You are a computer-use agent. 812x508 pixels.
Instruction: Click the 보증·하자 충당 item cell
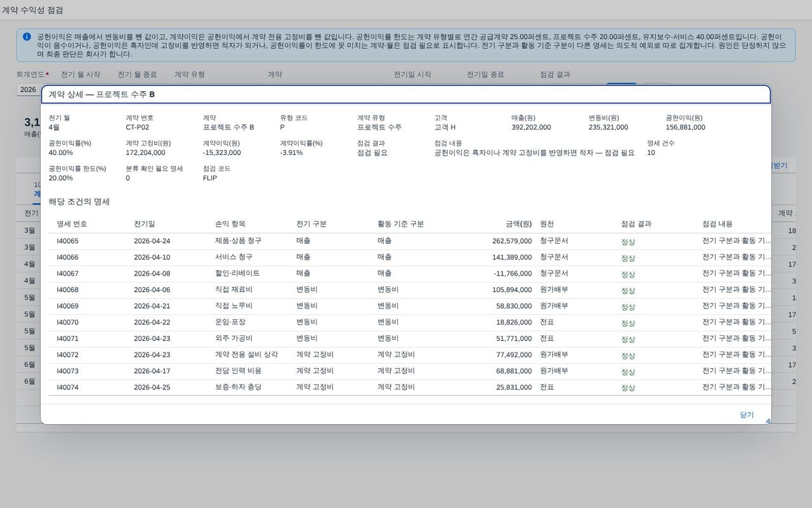click(x=238, y=387)
